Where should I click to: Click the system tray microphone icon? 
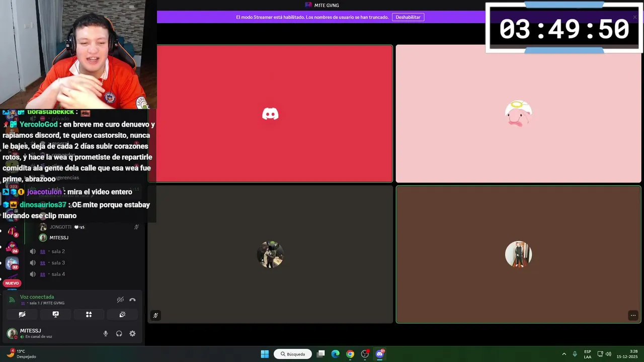click(x=575, y=354)
